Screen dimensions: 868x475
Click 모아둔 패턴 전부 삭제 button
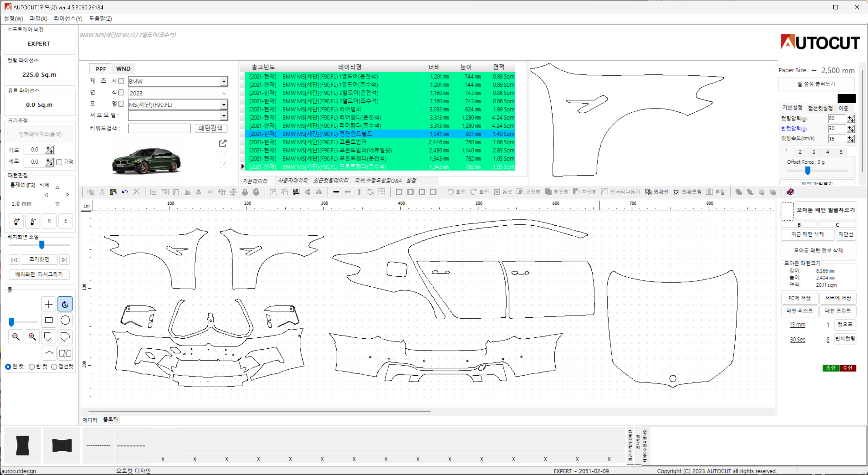818,251
